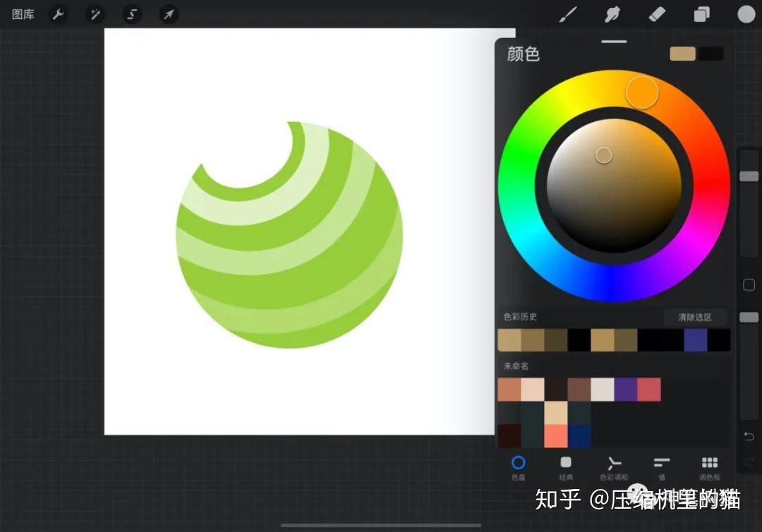
Task: Switch to the 值 value color tab
Action: pos(661,467)
